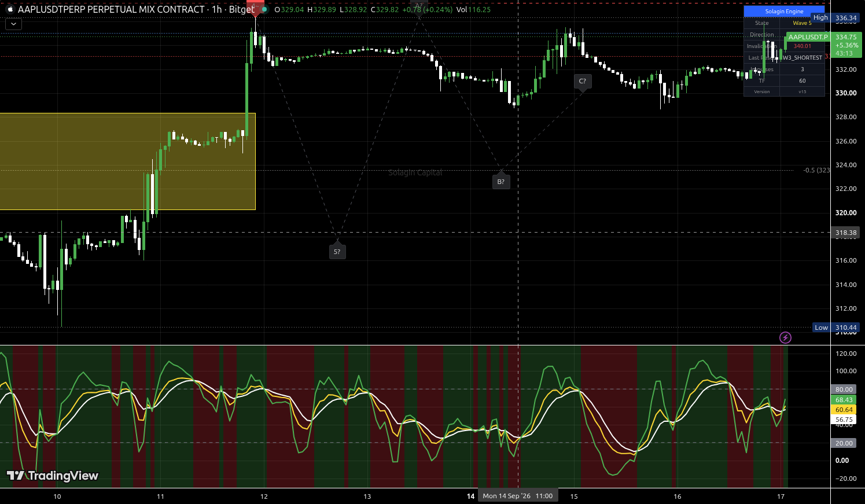
Task: Click the W3_SHORTEST table cell
Action: tap(802, 57)
